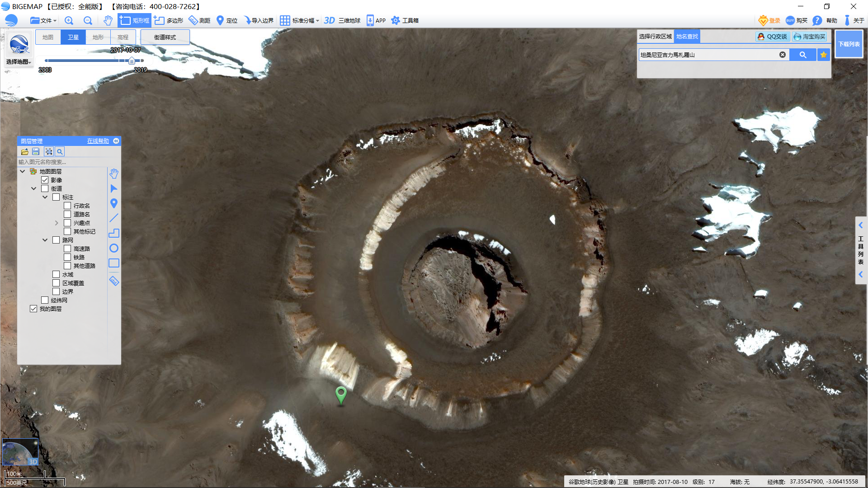Check the 道路名 road names checkbox
Viewport: 868px width, 488px height.
[67, 214]
